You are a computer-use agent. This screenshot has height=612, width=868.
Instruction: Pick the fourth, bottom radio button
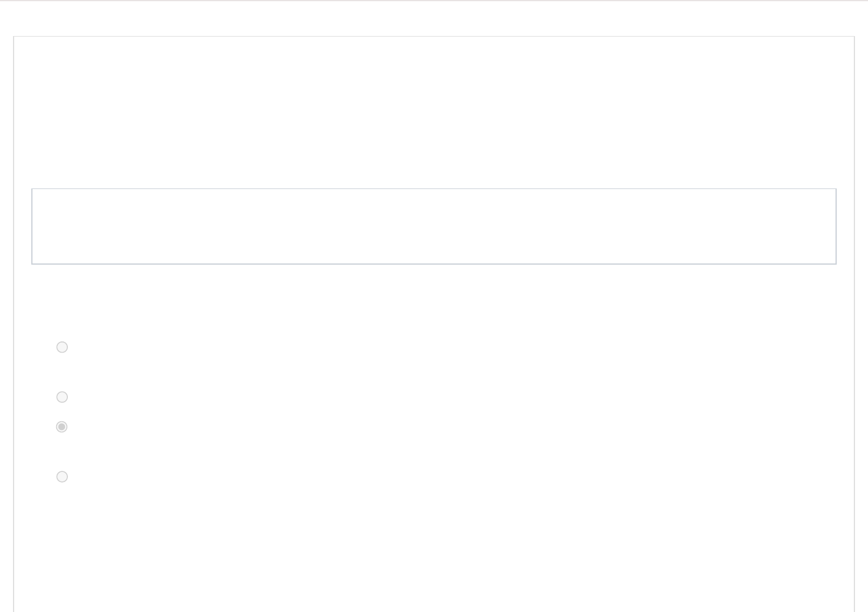[x=62, y=477]
